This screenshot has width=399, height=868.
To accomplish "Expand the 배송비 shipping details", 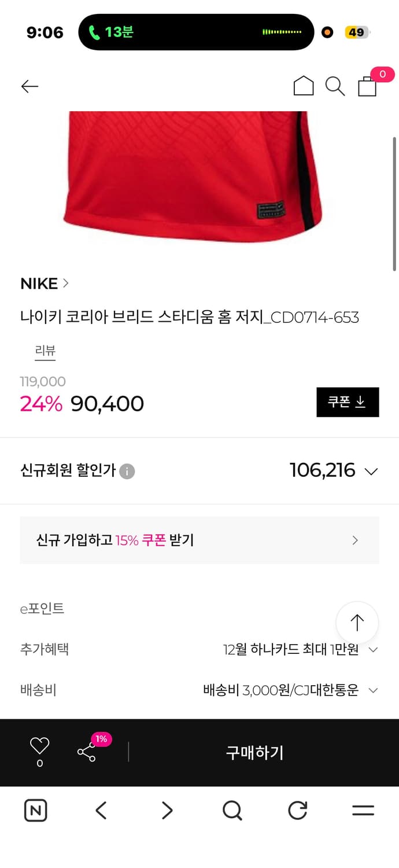I will (373, 690).
